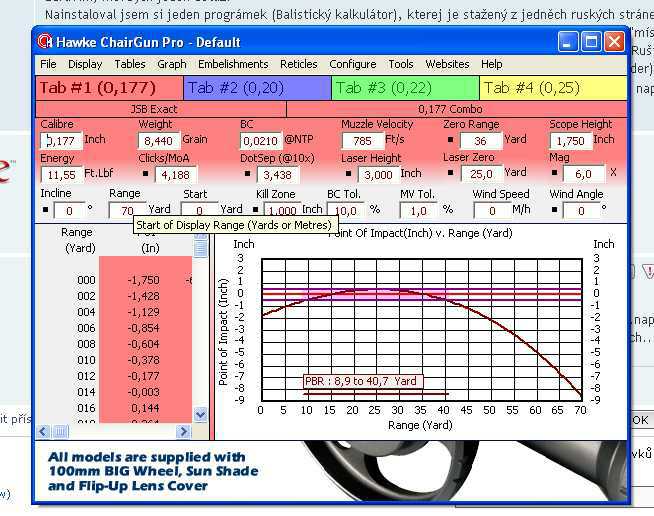Click the JSB Exact pellet name bar
654x516 pixels.
pos(161,109)
